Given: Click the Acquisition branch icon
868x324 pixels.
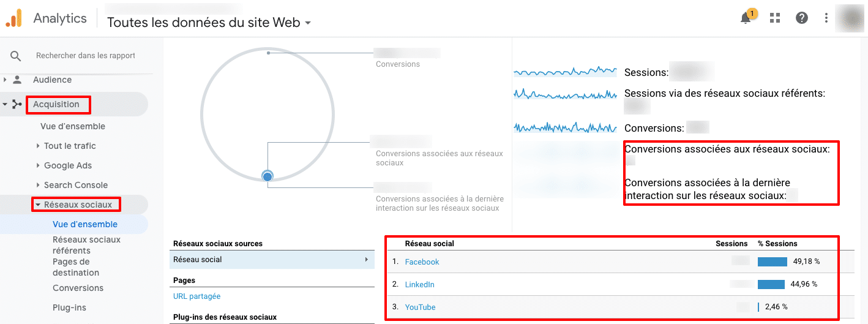Looking at the screenshot, I should (x=17, y=104).
